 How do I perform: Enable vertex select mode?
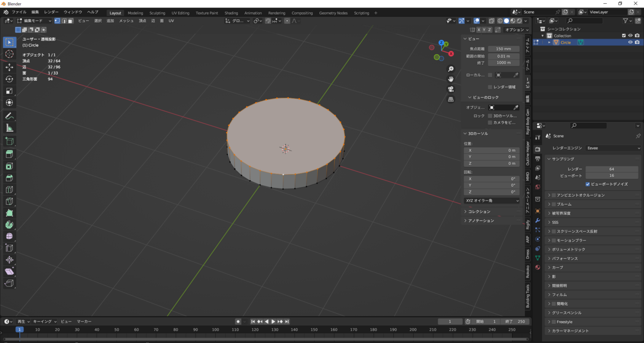tap(57, 21)
